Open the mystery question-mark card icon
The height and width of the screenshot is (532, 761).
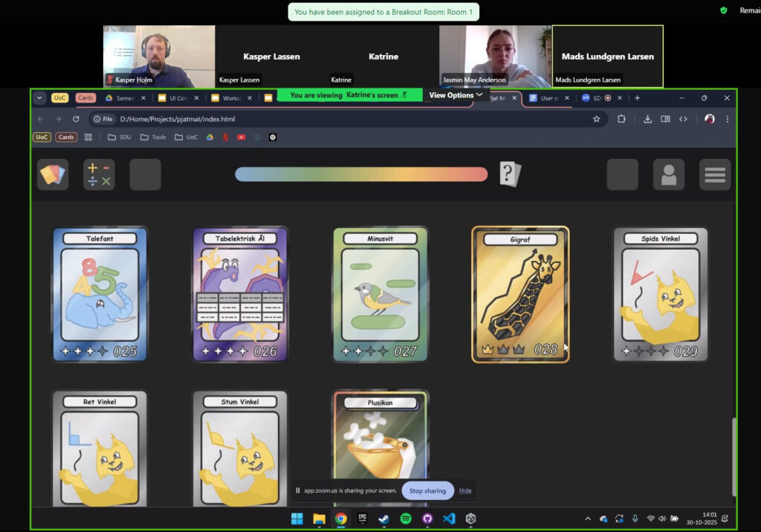coord(510,175)
